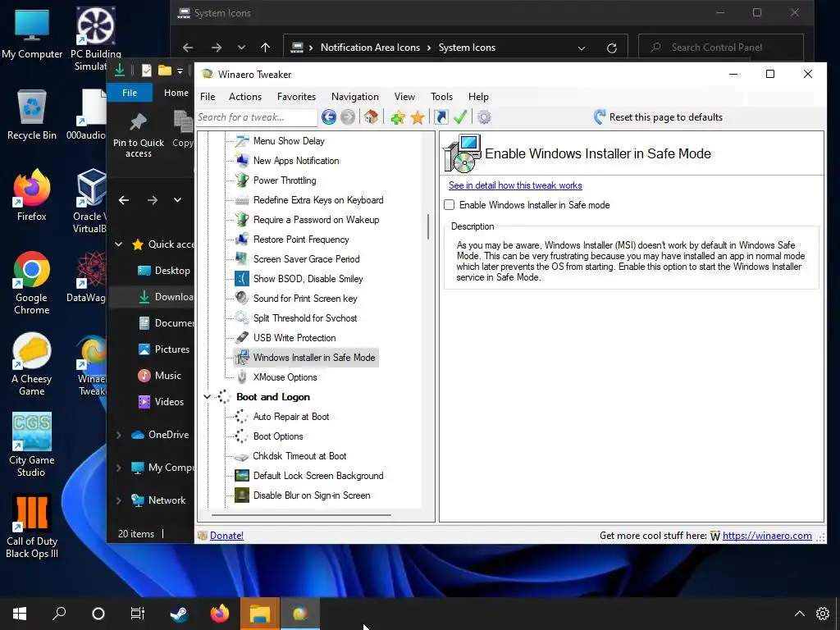The height and width of the screenshot is (630, 840).
Task: Select Screen Saver Grace Period tweak
Action: pos(307,258)
